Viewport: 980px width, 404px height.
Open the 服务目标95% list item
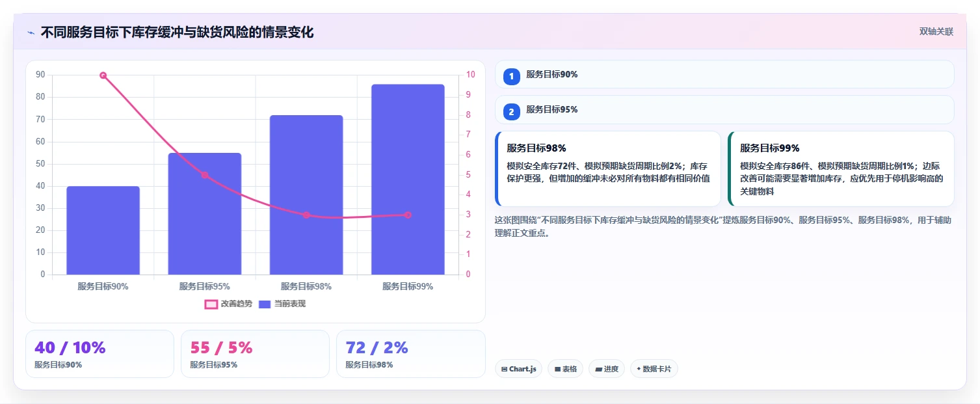click(724, 110)
